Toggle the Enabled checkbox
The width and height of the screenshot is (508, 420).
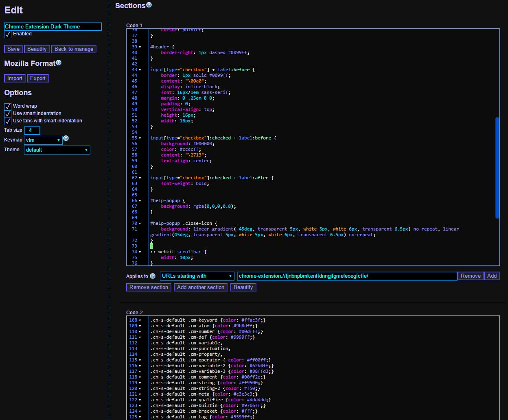coord(7,34)
